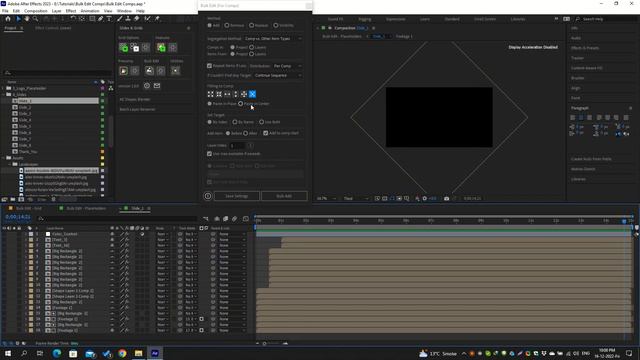Image resolution: width=640 pixels, height=360 pixels.
Task: Collapse the Slides folder in Project panel
Action: point(4,95)
